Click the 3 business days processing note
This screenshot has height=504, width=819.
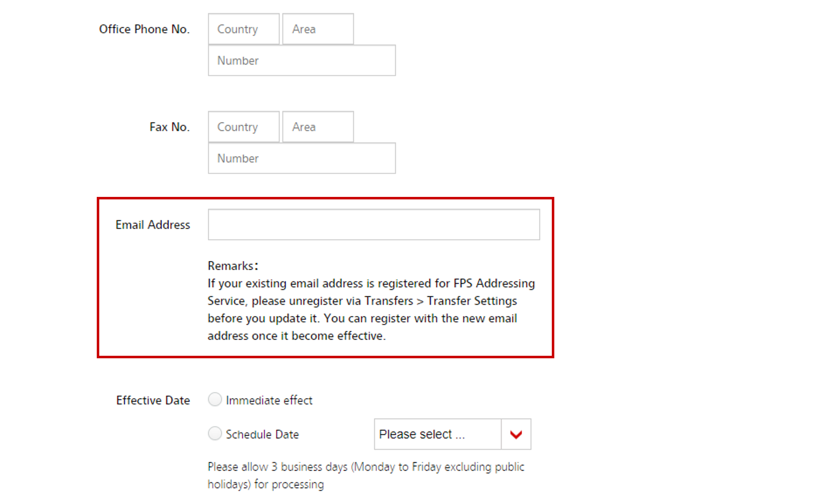(366, 475)
